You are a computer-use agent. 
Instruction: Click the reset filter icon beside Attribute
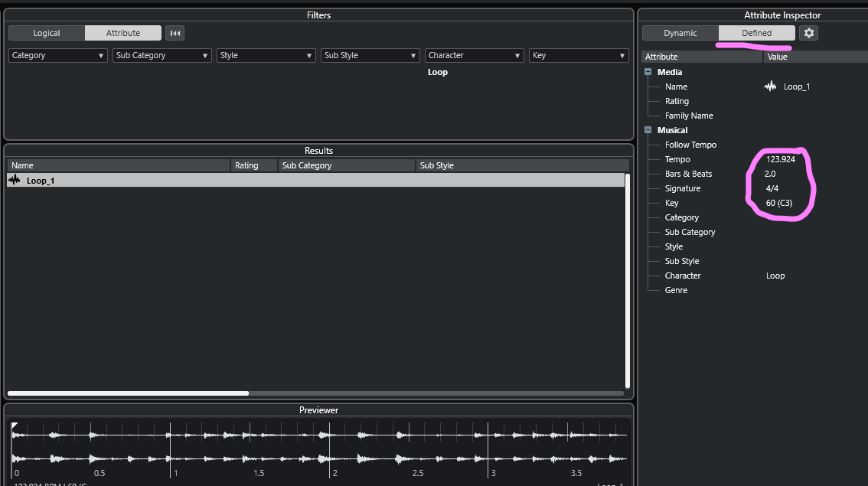click(x=175, y=33)
